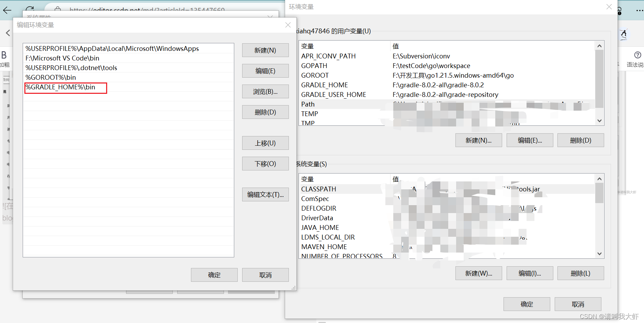Click 确定 in Environment Variables window

527,304
